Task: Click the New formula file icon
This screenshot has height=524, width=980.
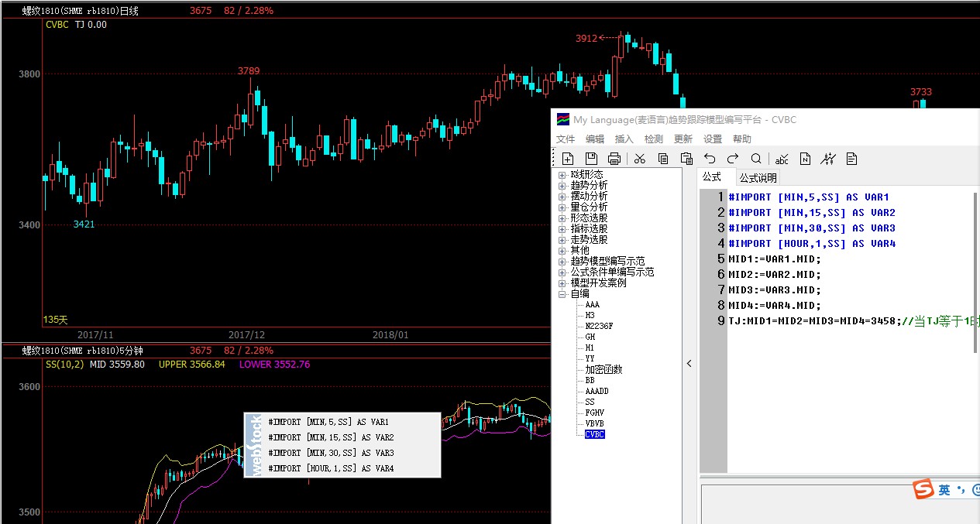Action: point(568,159)
